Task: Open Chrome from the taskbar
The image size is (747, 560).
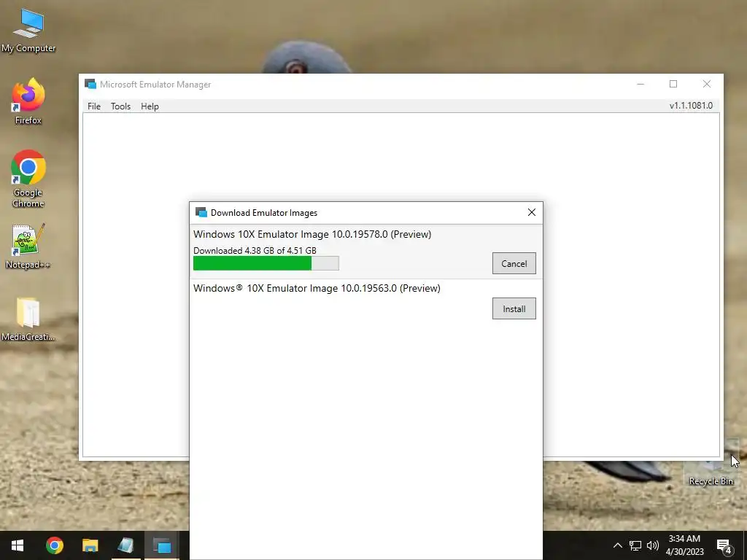Action: tap(54, 545)
